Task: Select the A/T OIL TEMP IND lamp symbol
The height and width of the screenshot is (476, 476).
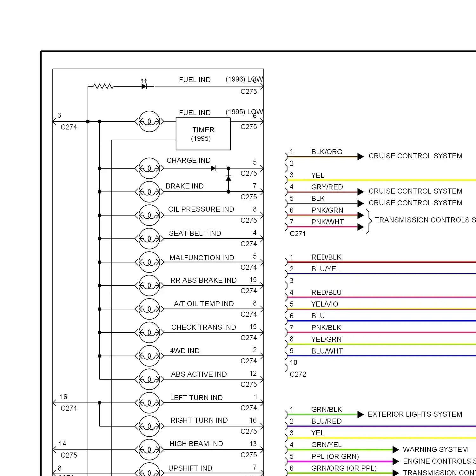Action: (149, 309)
